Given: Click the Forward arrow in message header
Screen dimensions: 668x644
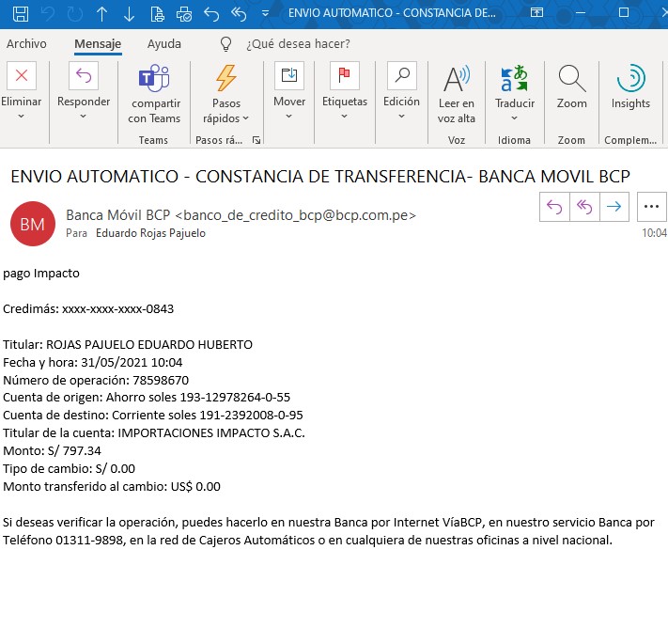Looking at the screenshot, I should [x=614, y=206].
